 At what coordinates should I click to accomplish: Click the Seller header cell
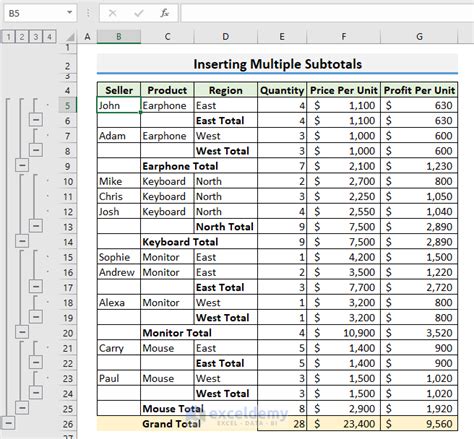[119, 90]
